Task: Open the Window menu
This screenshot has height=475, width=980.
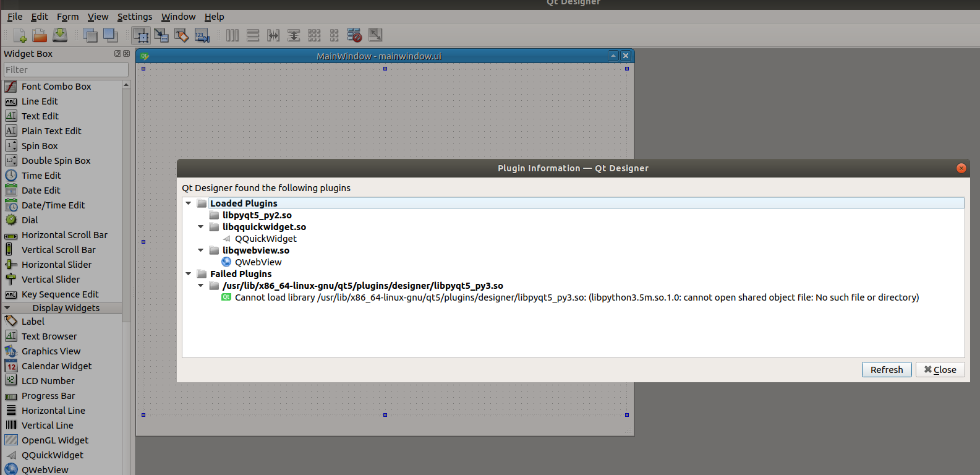Action: (179, 17)
